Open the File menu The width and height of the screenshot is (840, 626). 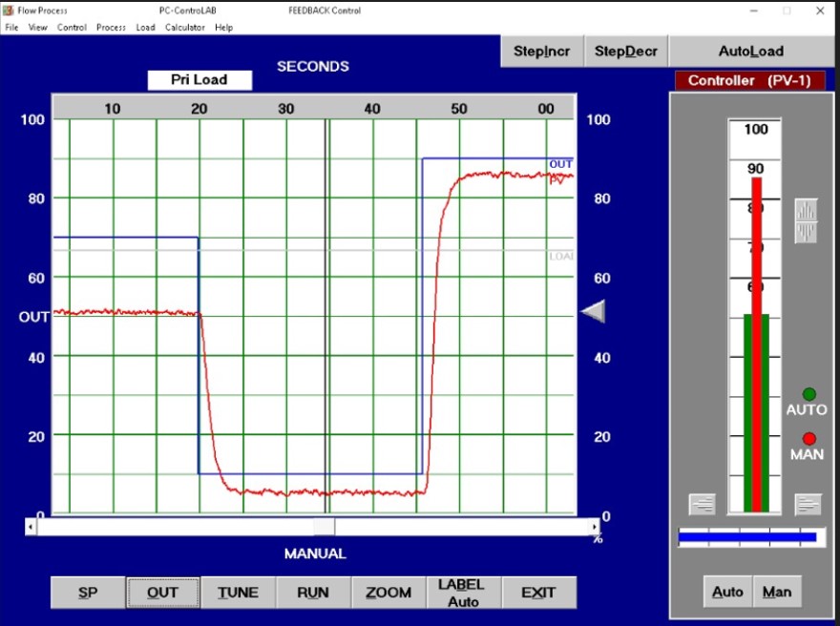point(11,28)
